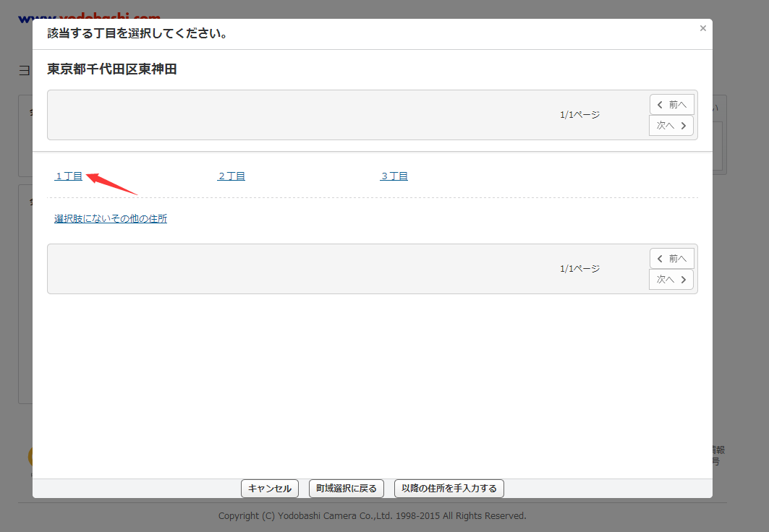769x532 pixels.
Task: Open 選択肢にないその他の住所 link
Action: pos(111,218)
